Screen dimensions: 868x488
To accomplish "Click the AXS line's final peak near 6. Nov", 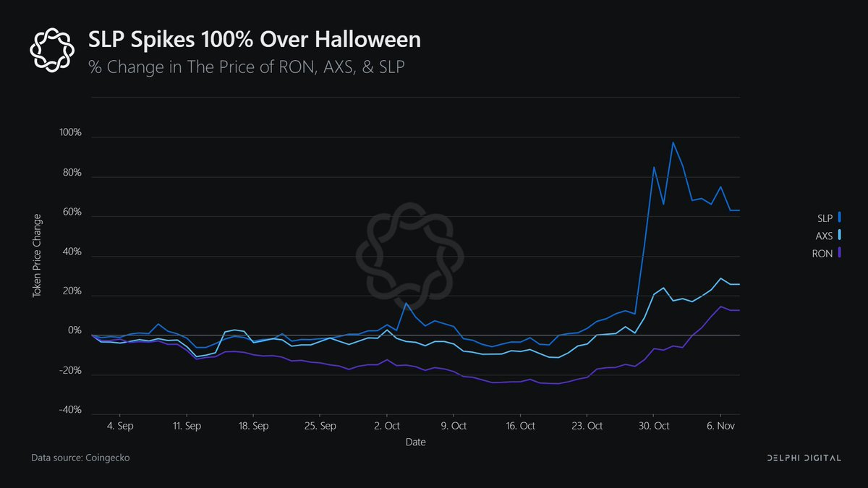I will coord(720,278).
